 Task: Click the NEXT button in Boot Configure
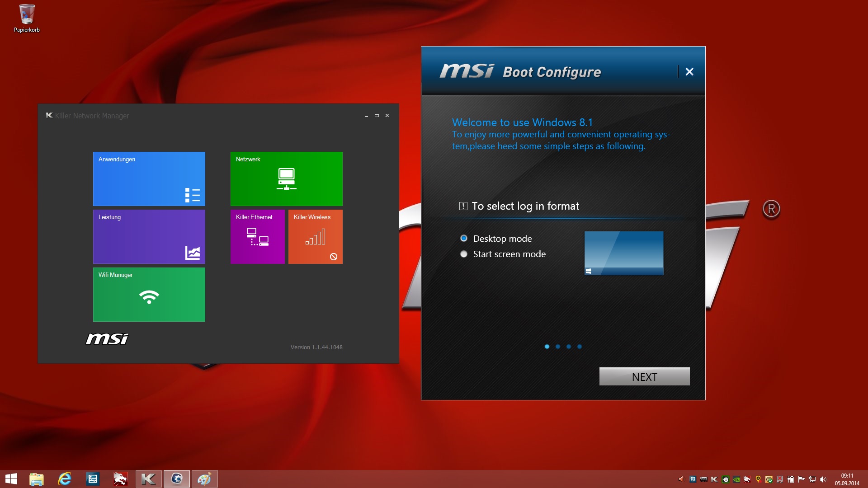645,376
